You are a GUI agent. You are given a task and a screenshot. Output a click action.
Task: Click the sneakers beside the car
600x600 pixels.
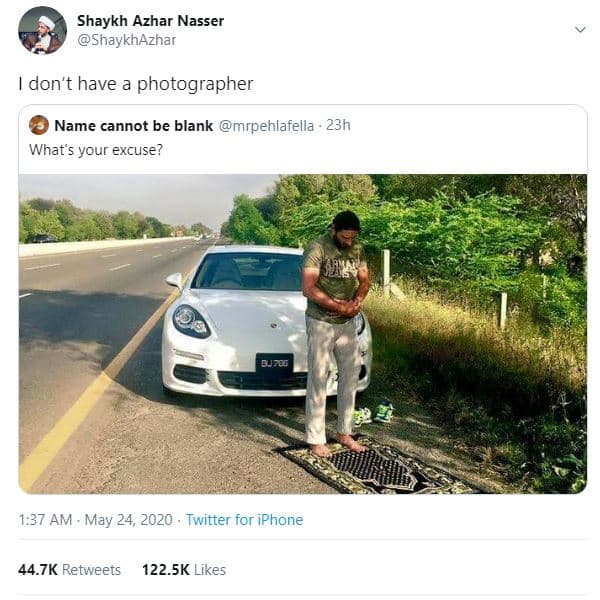[x=371, y=412]
